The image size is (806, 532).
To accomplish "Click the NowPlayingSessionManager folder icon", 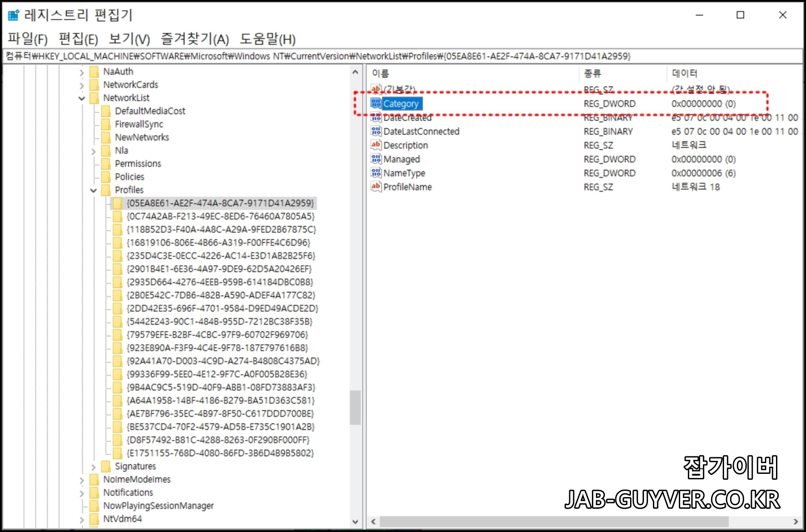I will pos(94,506).
